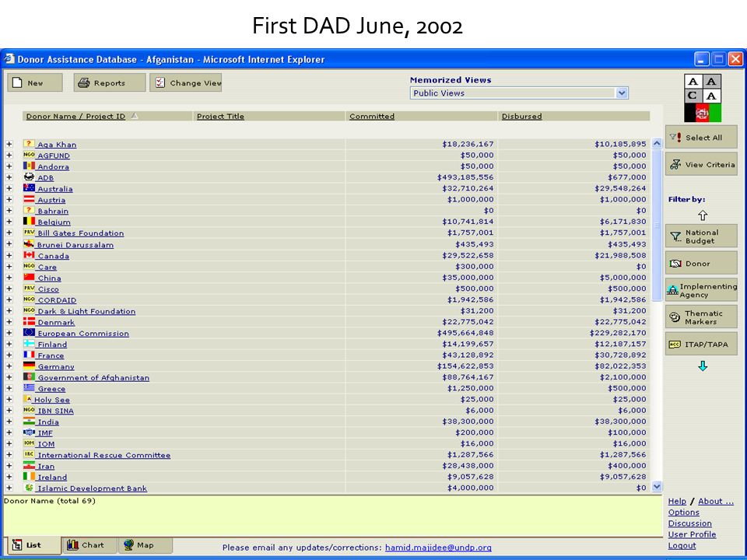The image size is (747, 560).
Task: Filter by Donor
Action: [x=701, y=264]
